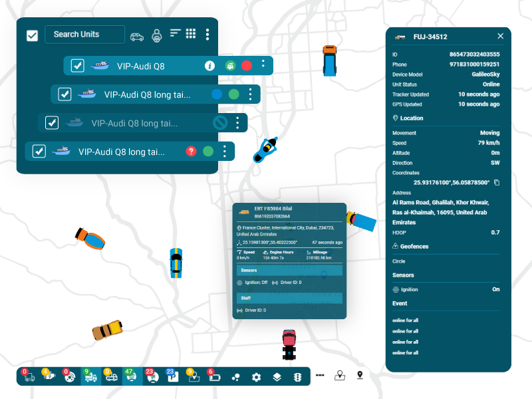The image size is (532, 399).
Task: Toggle the traffic light icon
Action: (297, 377)
